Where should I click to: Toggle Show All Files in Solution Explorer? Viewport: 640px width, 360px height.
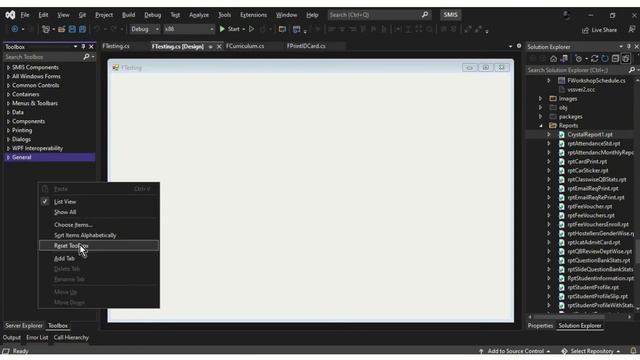[626, 59]
